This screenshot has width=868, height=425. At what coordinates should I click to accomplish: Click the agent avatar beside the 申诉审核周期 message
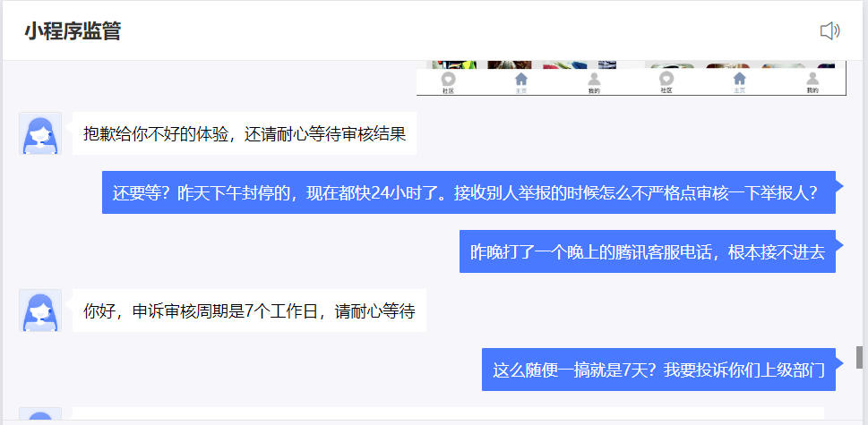pos(40,310)
